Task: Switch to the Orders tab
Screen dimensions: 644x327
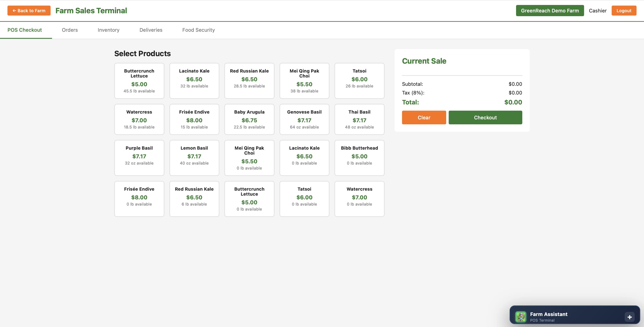Action: (x=70, y=30)
